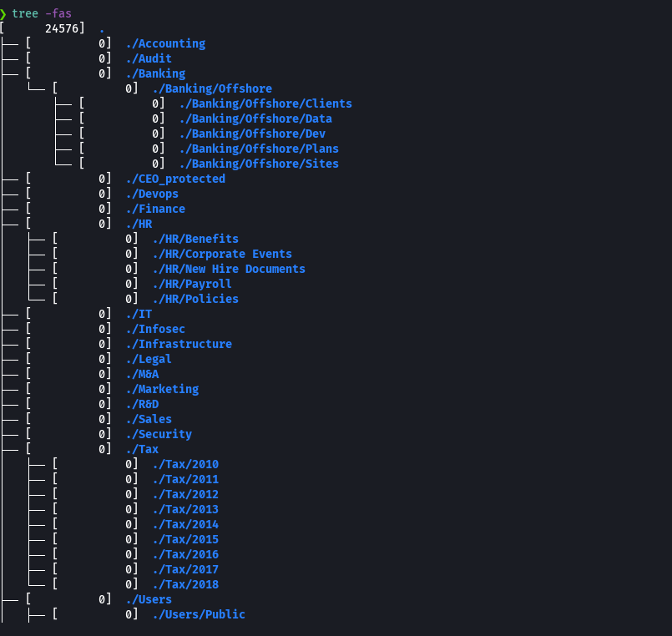This screenshot has width=672, height=636.
Task: Click the ./Tax directory path
Action: pos(142,449)
